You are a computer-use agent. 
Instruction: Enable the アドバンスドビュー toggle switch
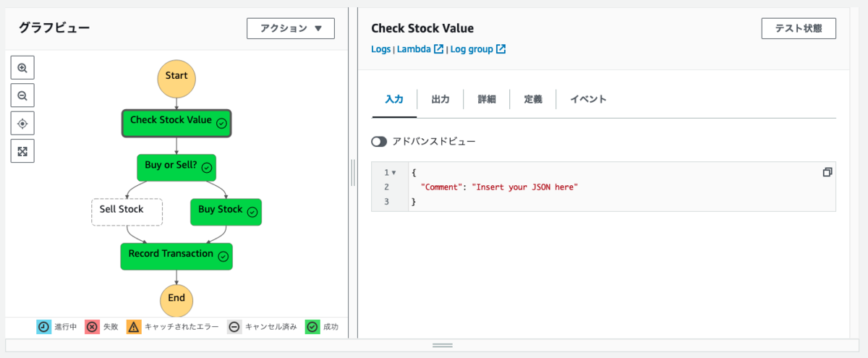(379, 141)
